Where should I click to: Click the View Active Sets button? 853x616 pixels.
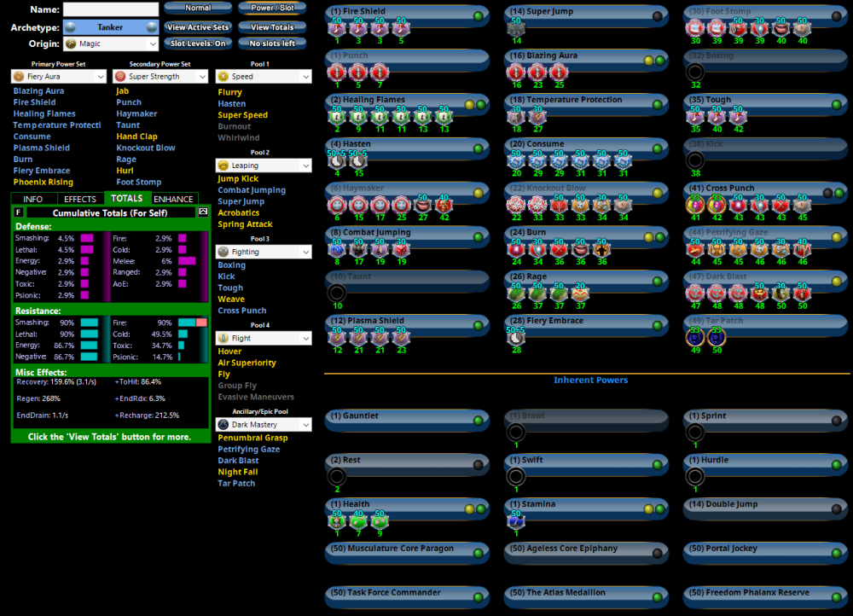(198, 27)
